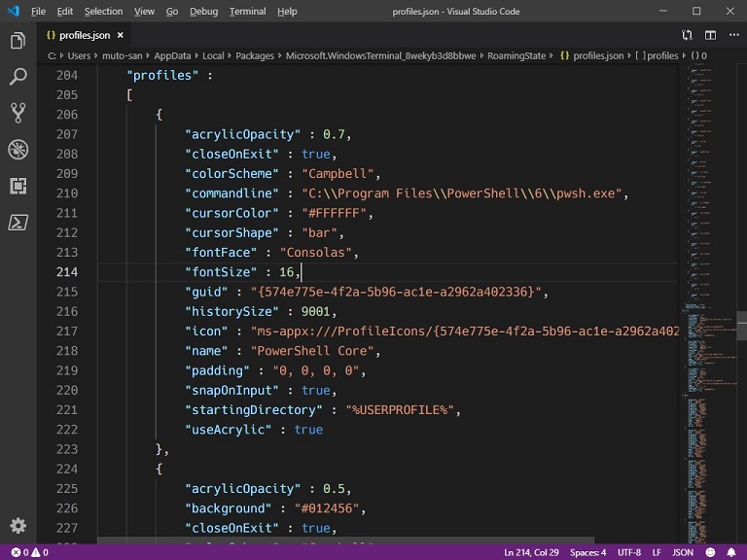Select the profiles.json editor tab

point(85,35)
